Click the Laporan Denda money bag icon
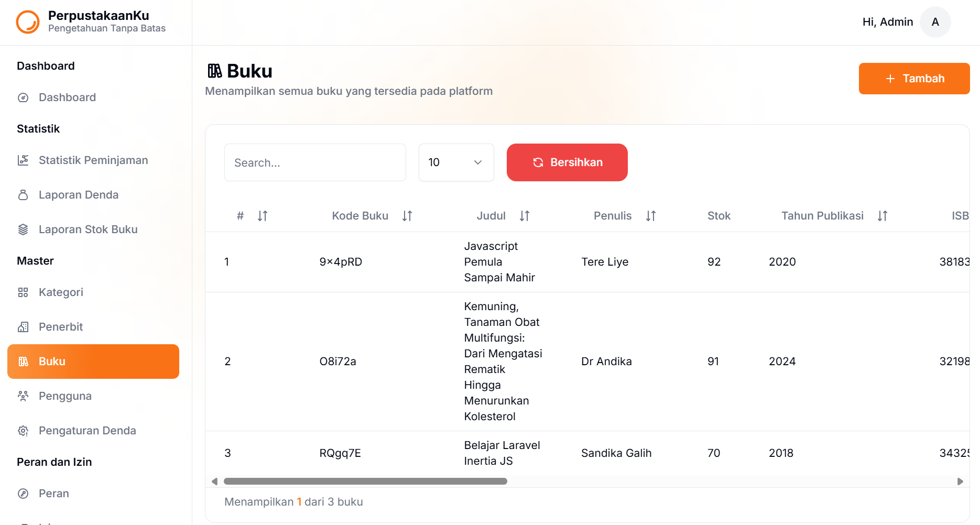The image size is (980, 525). 23,195
